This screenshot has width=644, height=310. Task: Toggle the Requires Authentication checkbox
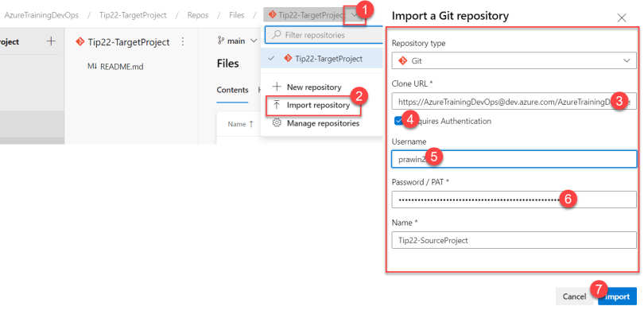398,121
